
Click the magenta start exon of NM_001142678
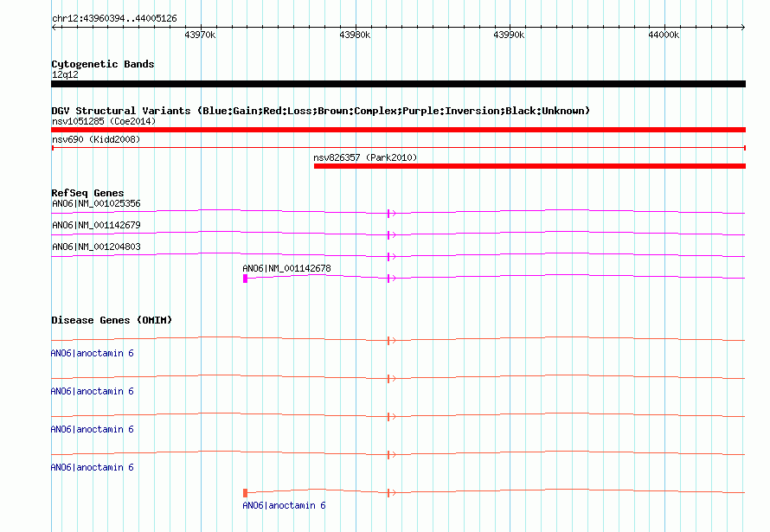coord(245,279)
